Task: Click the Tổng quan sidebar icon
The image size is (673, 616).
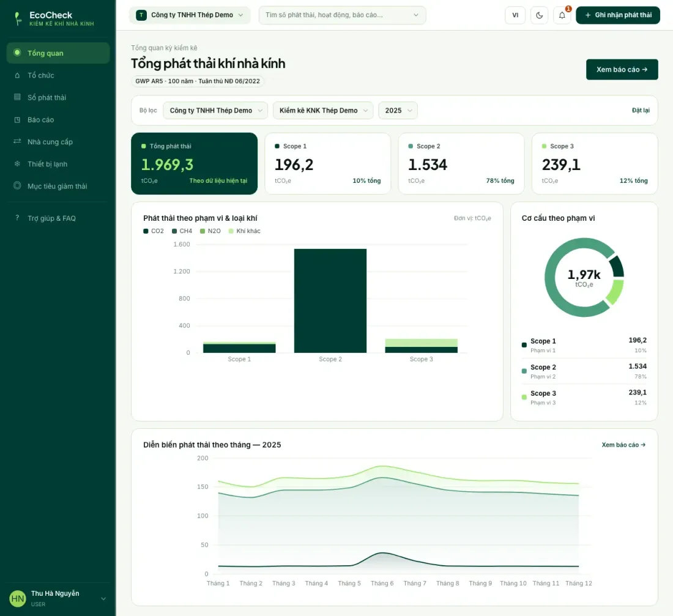Action: coord(17,53)
